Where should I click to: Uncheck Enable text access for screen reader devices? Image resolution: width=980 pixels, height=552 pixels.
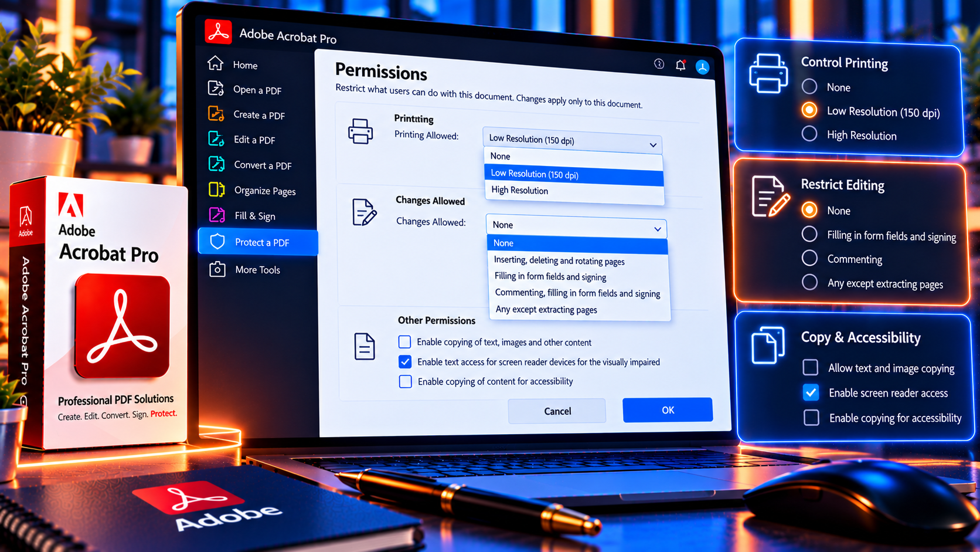(405, 361)
